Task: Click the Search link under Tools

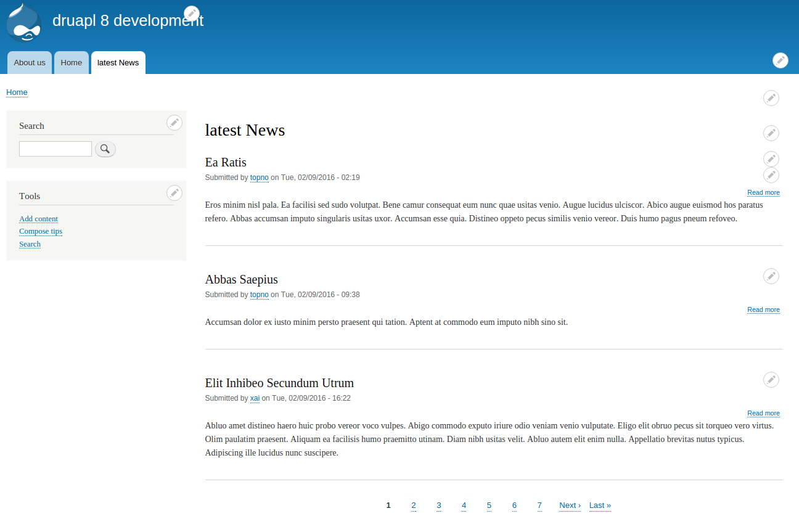Action: pyautogui.click(x=30, y=244)
